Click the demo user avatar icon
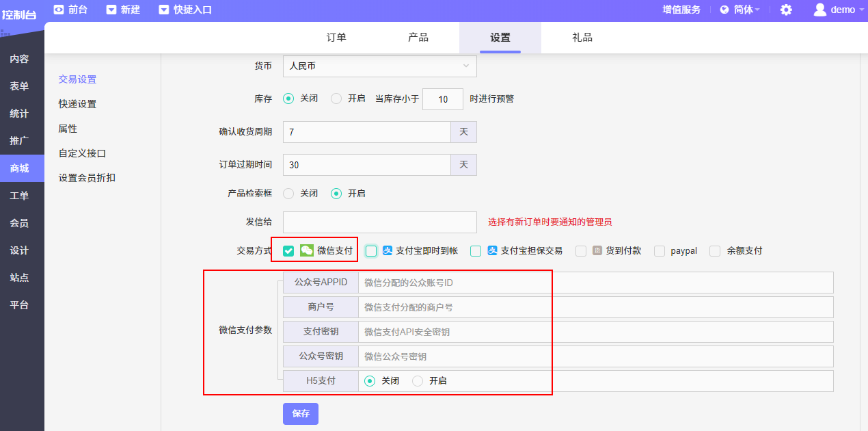868x431 pixels. tap(819, 10)
